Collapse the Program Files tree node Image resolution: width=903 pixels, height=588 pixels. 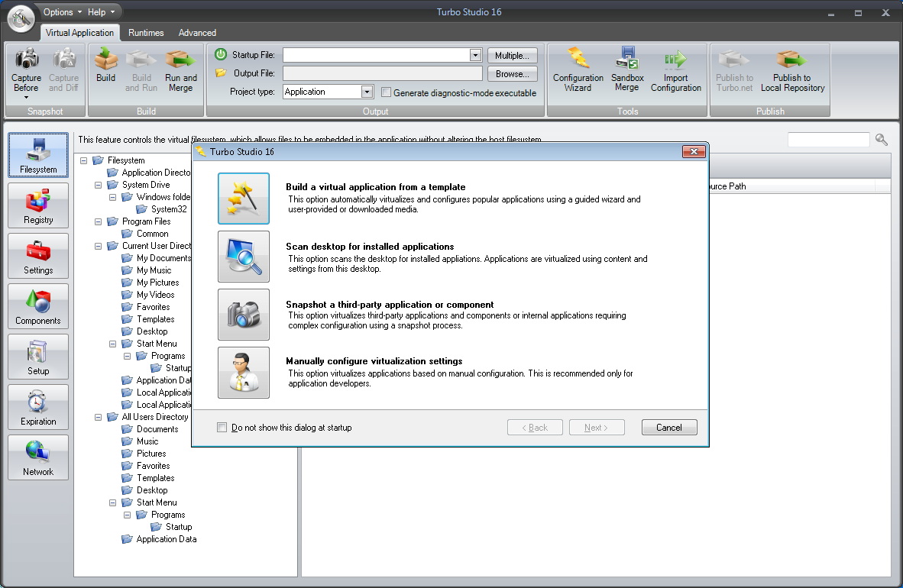99,221
